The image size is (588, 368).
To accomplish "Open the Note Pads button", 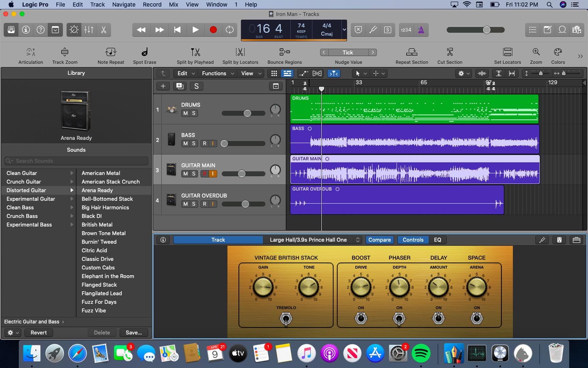I will 548,30.
